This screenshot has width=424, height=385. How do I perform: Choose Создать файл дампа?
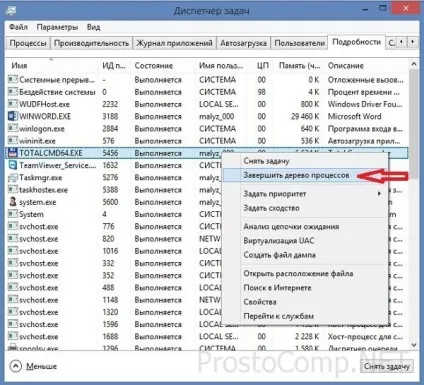pyautogui.click(x=305, y=255)
